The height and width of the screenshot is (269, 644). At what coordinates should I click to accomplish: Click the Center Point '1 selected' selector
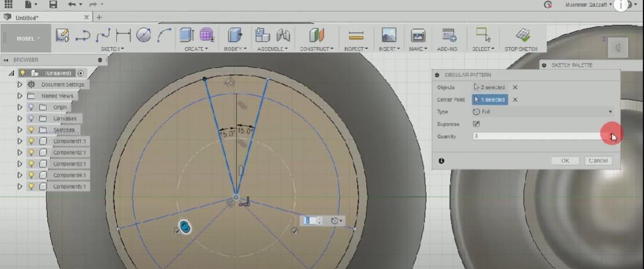pos(490,100)
